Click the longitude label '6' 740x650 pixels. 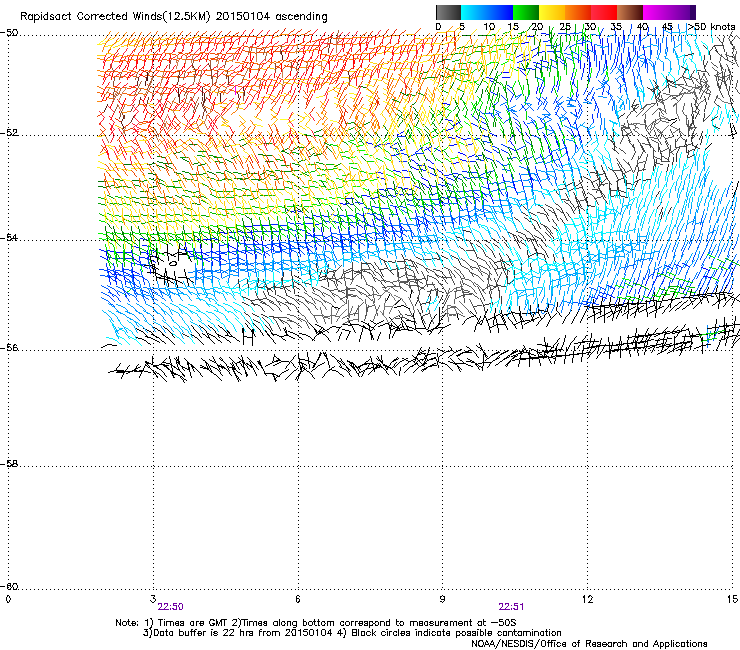coord(298,599)
